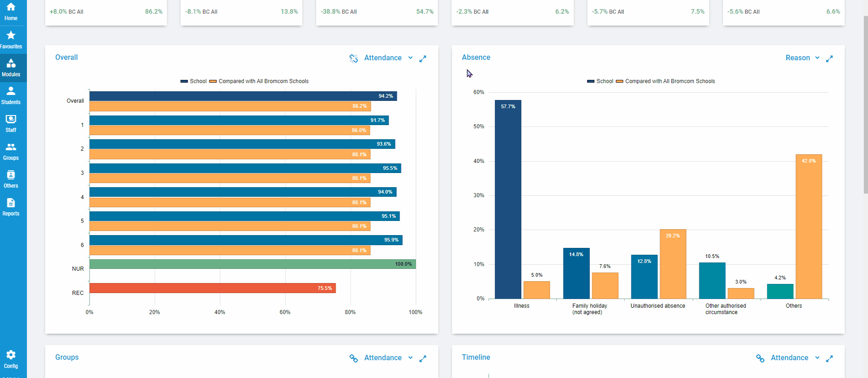
Task: Click the red REC 75.5% bar
Action: 212,288
